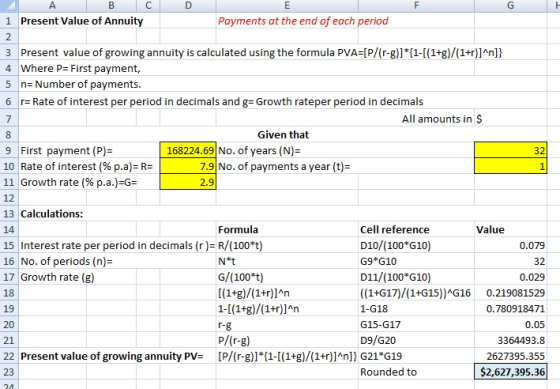Click 'All amounts in' cell
Screen dimensions: 560x389
pos(437,119)
